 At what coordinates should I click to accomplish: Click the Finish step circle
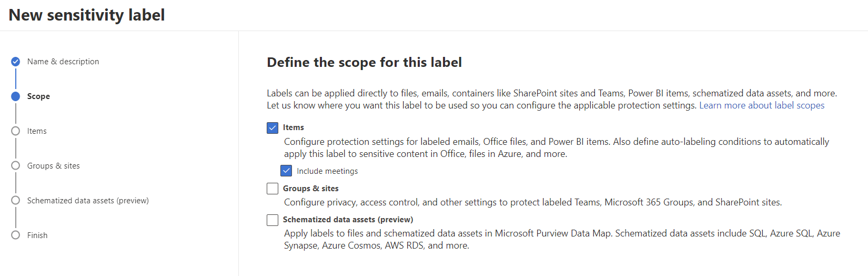[16, 235]
